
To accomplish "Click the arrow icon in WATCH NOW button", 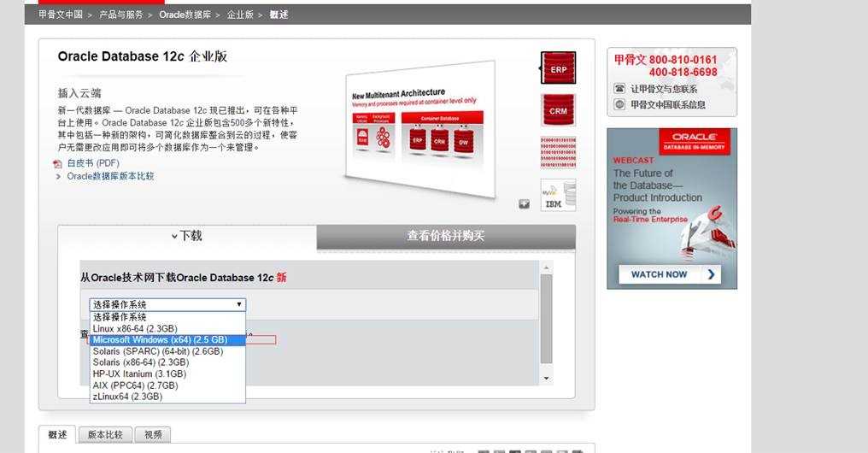I will click(712, 274).
